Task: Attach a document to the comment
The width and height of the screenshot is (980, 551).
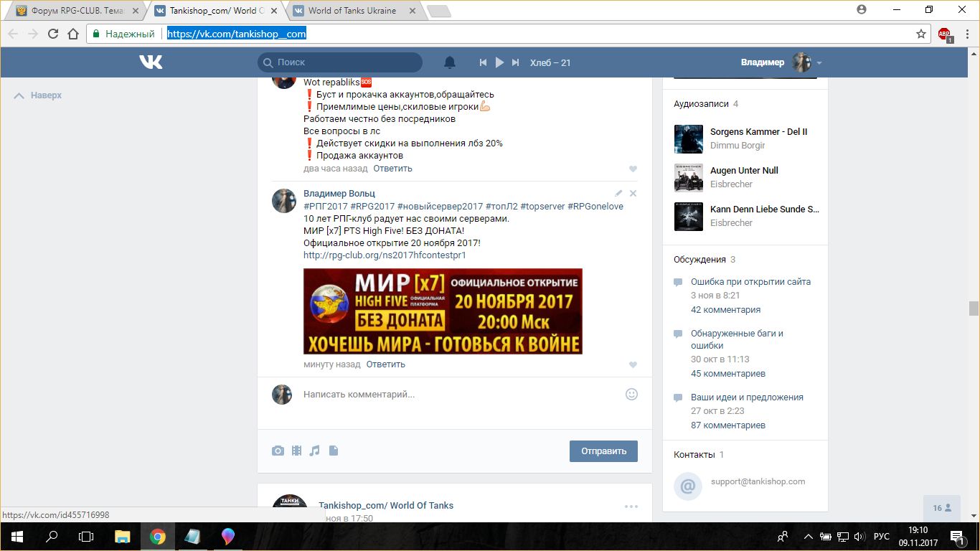Action: tap(334, 451)
